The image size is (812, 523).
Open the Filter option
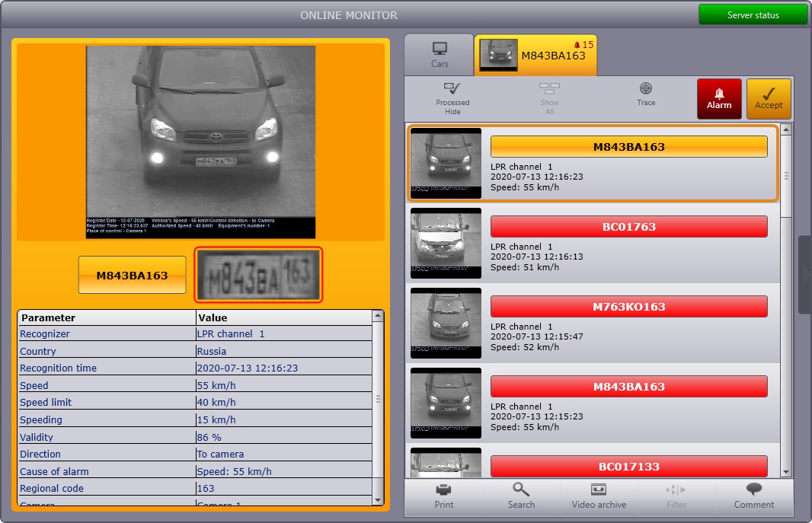click(676, 496)
